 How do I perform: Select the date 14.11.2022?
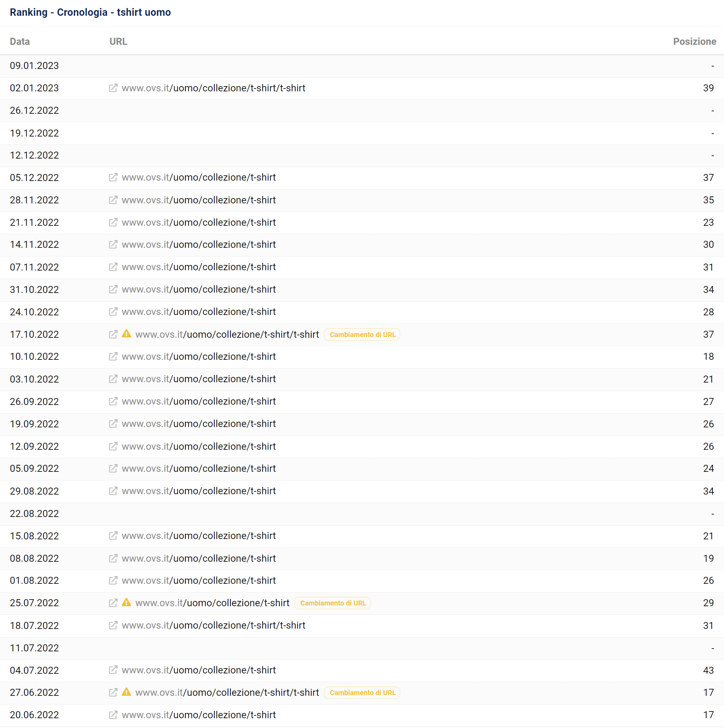pyautogui.click(x=34, y=245)
